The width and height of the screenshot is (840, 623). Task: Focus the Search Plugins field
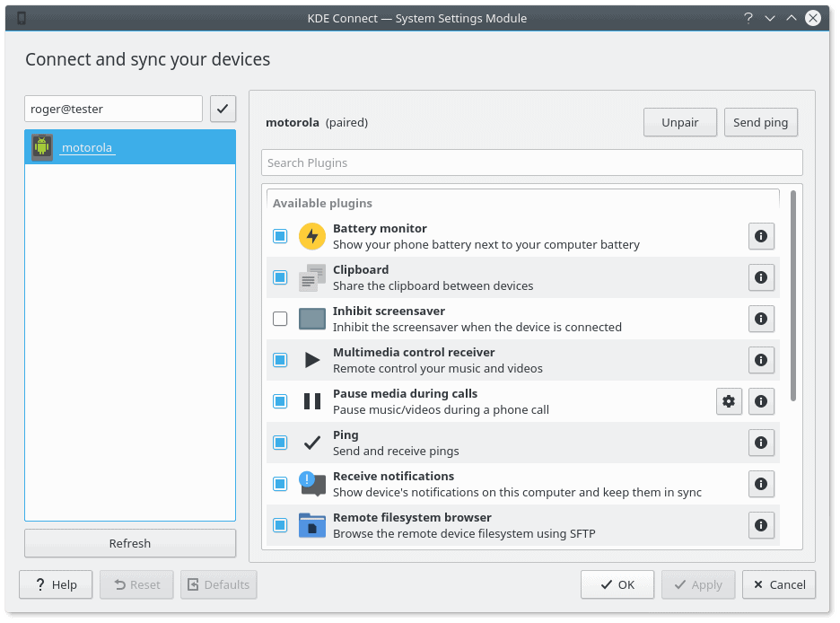[x=532, y=162]
